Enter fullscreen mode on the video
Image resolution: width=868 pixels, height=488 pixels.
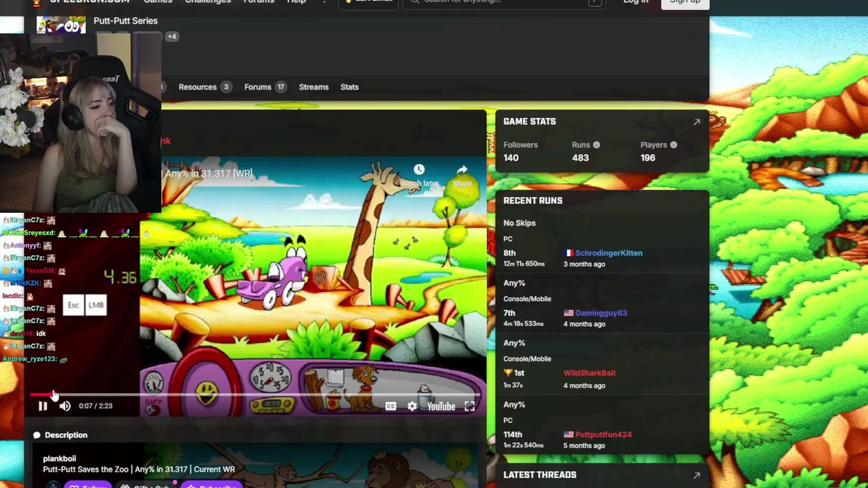(x=469, y=406)
